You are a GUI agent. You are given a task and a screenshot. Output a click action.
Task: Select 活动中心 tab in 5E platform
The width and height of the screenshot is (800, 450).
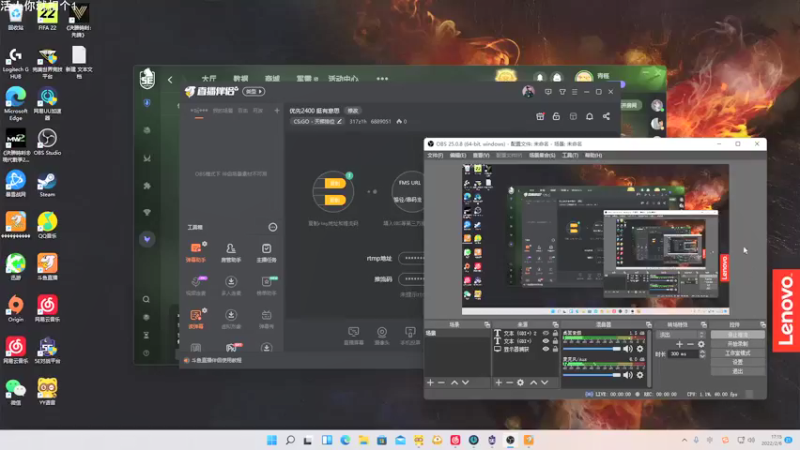(x=343, y=79)
